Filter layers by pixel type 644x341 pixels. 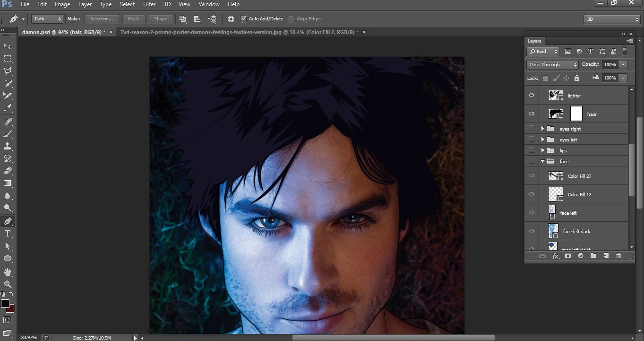click(x=568, y=52)
